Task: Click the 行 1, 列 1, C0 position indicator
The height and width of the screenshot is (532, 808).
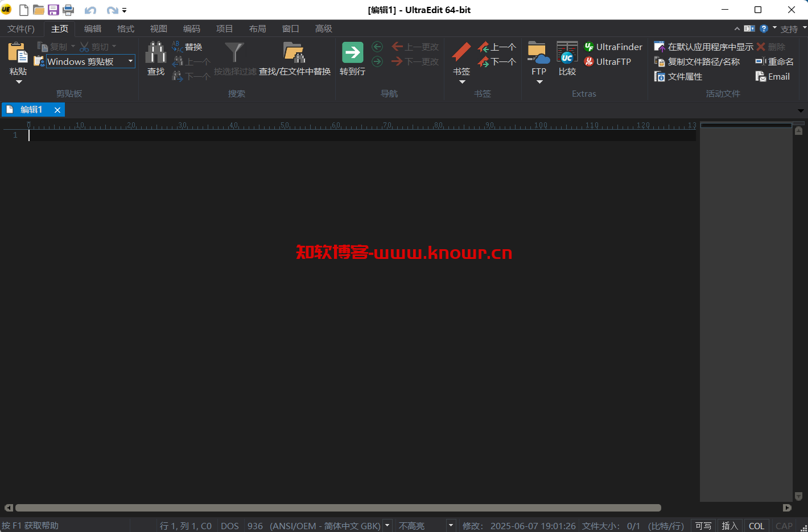Action: coord(186,526)
